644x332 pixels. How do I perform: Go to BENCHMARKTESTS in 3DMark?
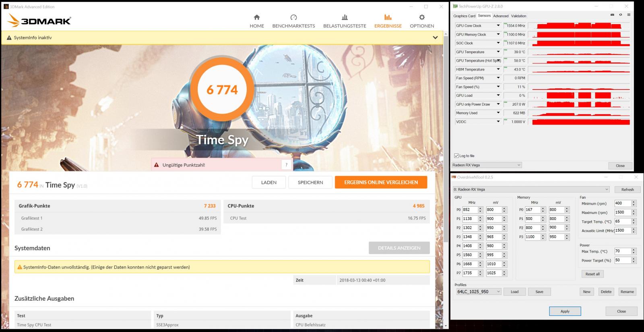pyautogui.click(x=293, y=21)
